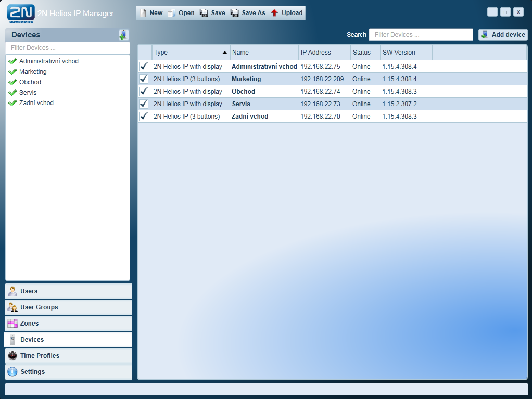
Task: Untick the Zadní vchod row checkbox
Action: (144, 117)
